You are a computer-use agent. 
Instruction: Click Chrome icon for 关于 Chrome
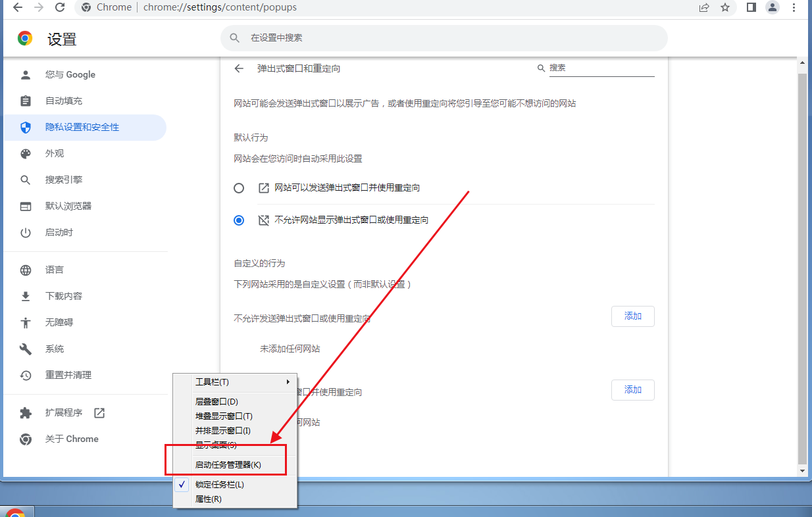pyautogui.click(x=26, y=439)
